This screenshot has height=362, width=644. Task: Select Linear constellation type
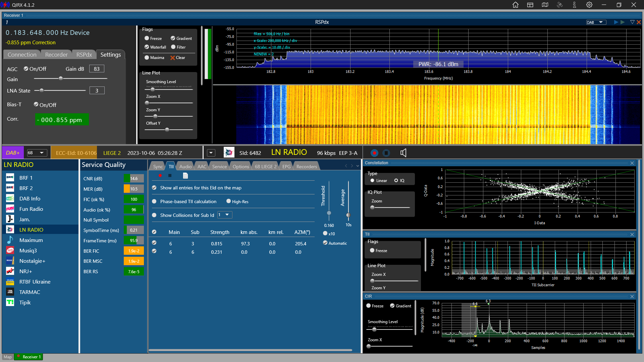pos(372,181)
